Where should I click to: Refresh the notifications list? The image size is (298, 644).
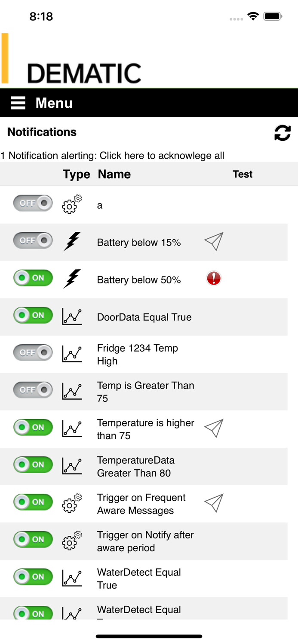[283, 133]
